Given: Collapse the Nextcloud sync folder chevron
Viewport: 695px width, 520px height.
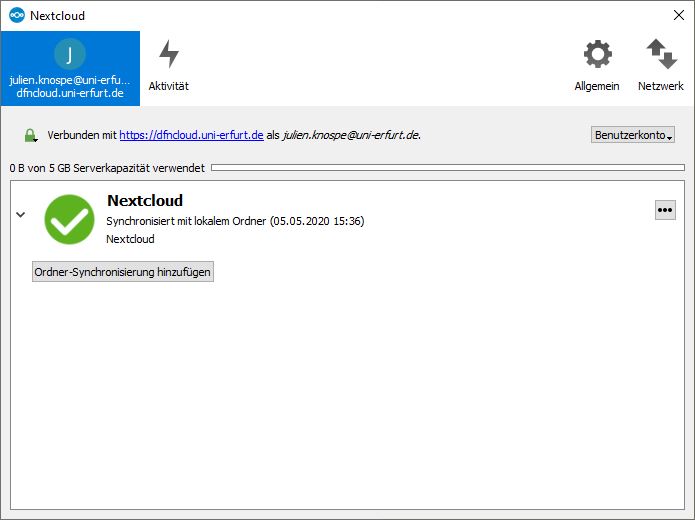Looking at the screenshot, I should tap(20, 214).
